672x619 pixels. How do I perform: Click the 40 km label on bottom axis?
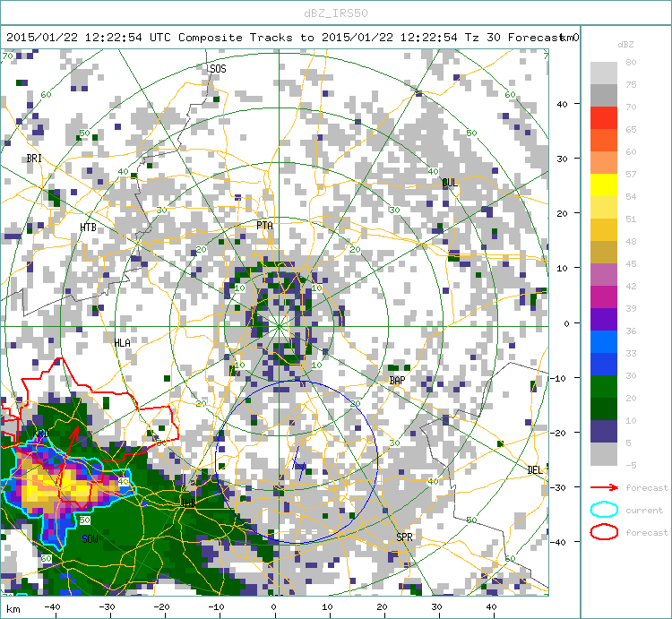(491, 607)
